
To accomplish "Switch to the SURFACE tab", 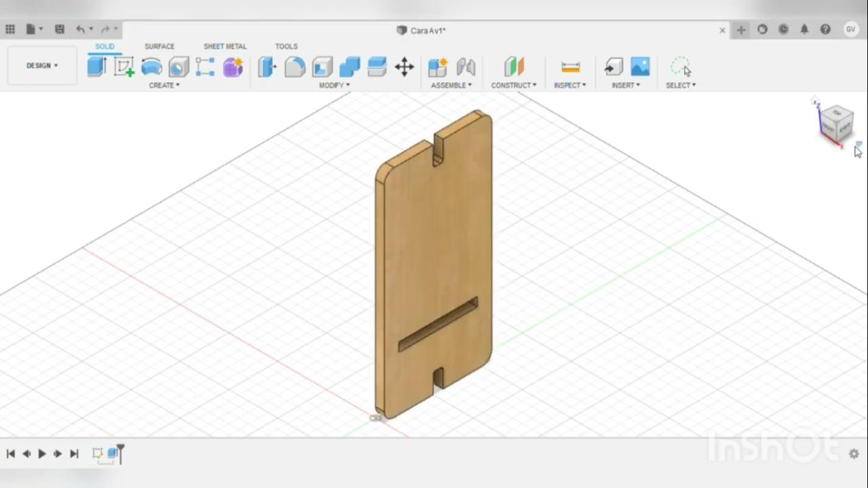I will (x=159, y=46).
